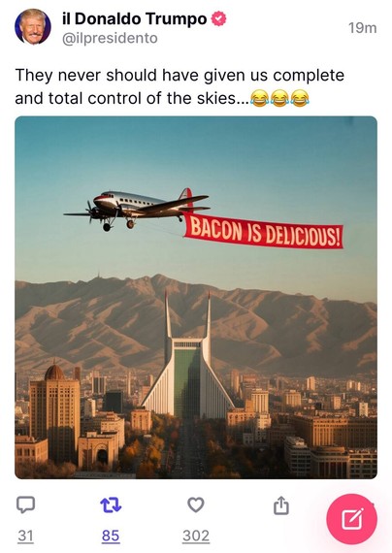View the 302 likes count
The image size is (392, 553).
(196, 536)
